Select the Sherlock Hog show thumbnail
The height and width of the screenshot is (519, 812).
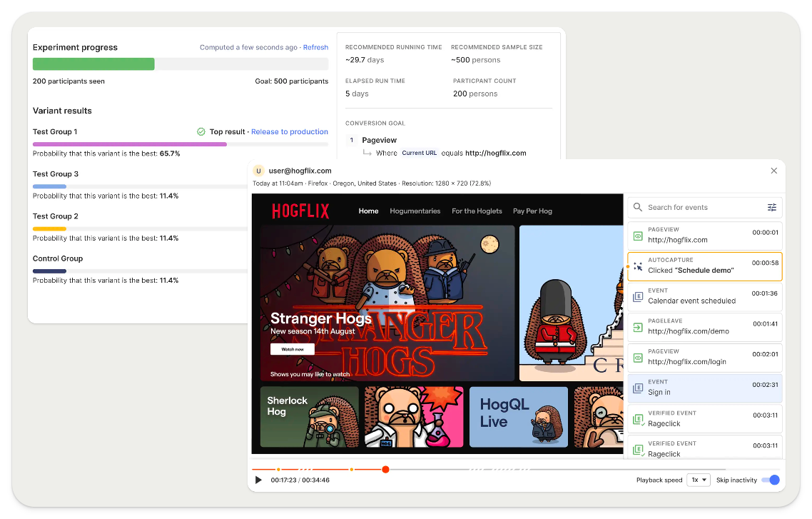309,417
